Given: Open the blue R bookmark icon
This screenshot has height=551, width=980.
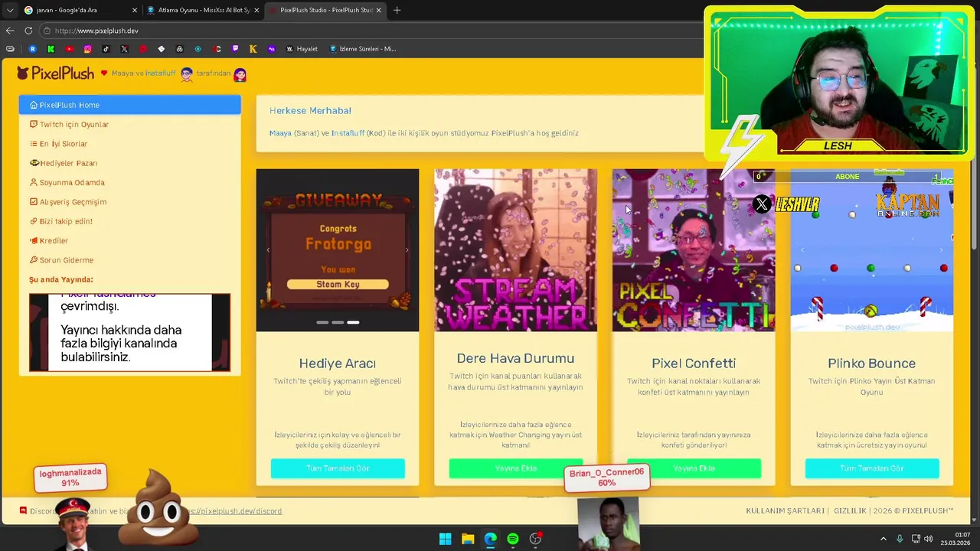Looking at the screenshot, I should tap(32, 49).
